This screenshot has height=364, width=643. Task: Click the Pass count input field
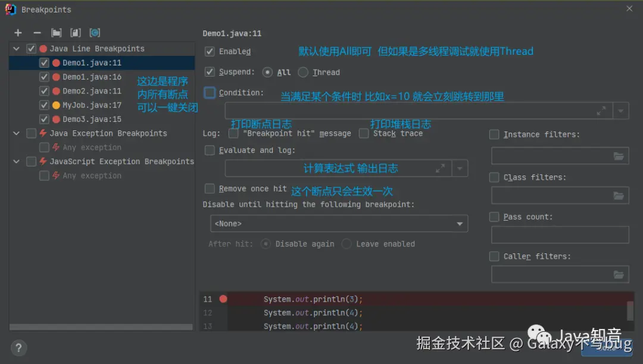point(560,235)
